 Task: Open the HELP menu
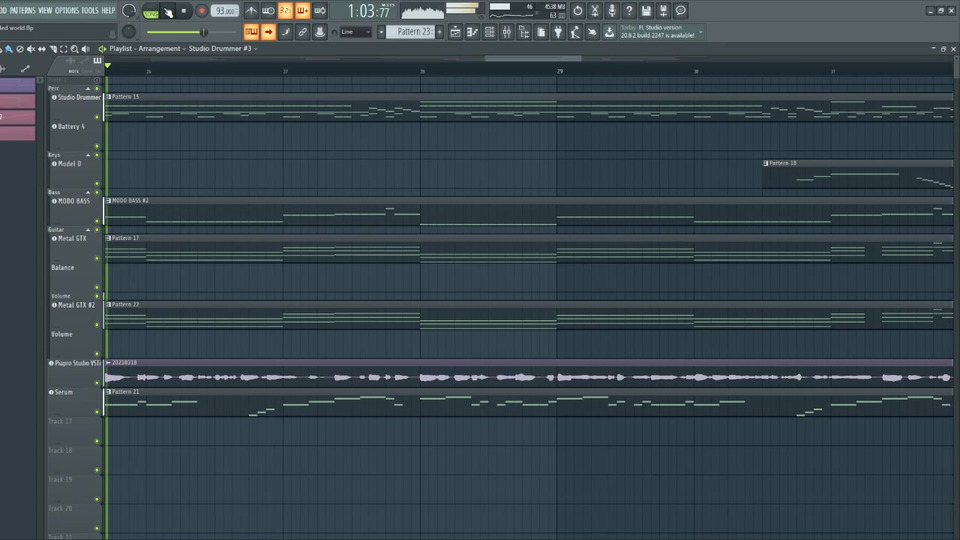(x=108, y=10)
